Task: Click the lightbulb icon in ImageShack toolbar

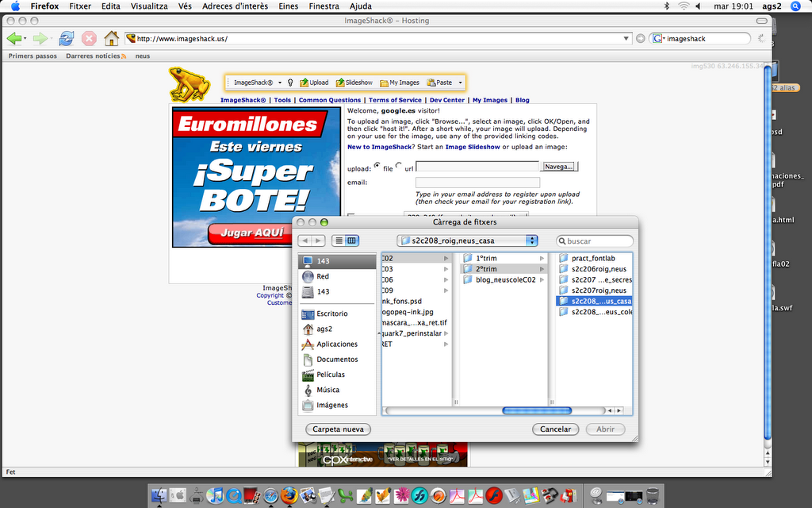Action: tap(290, 83)
